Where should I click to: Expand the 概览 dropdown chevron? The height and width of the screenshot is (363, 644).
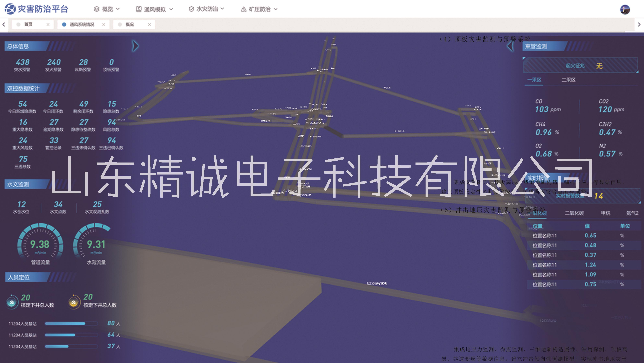[x=118, y=9]
